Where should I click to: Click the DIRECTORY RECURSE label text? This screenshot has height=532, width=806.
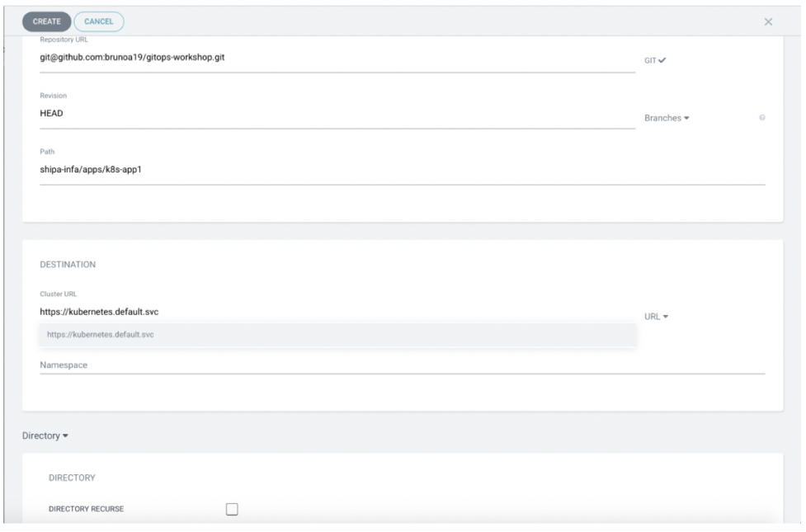coord(87,509)
